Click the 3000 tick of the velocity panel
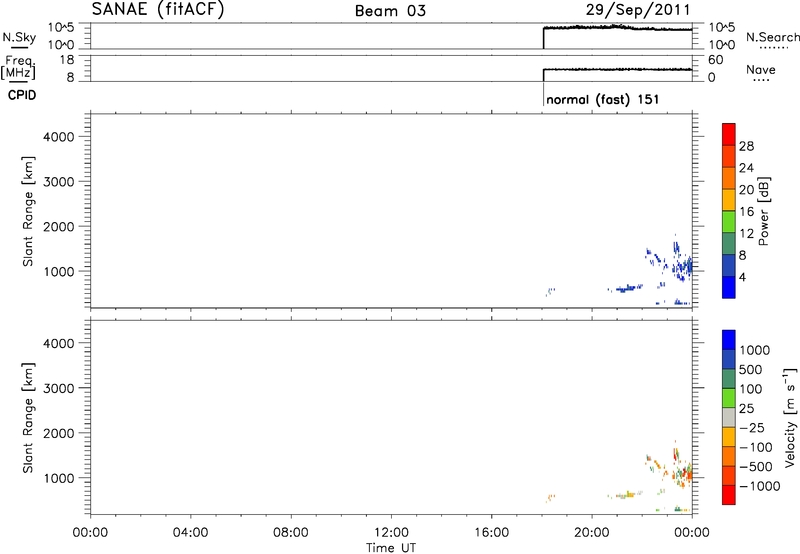 click(58, 388)
